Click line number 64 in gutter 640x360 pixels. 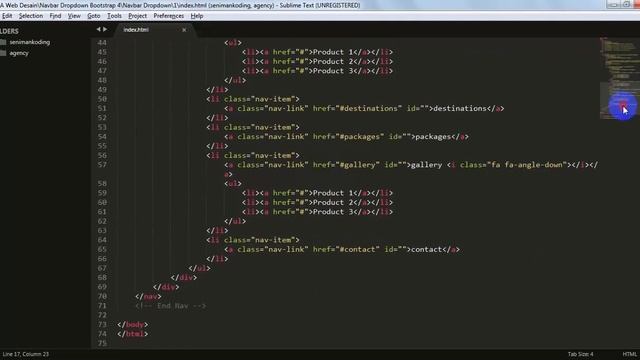(x=102, y=240)
